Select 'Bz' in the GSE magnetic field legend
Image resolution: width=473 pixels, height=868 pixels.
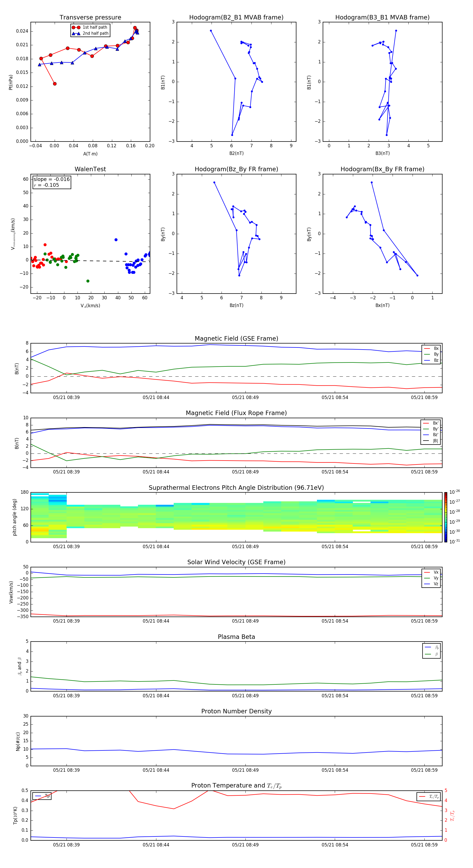(431, 360)
